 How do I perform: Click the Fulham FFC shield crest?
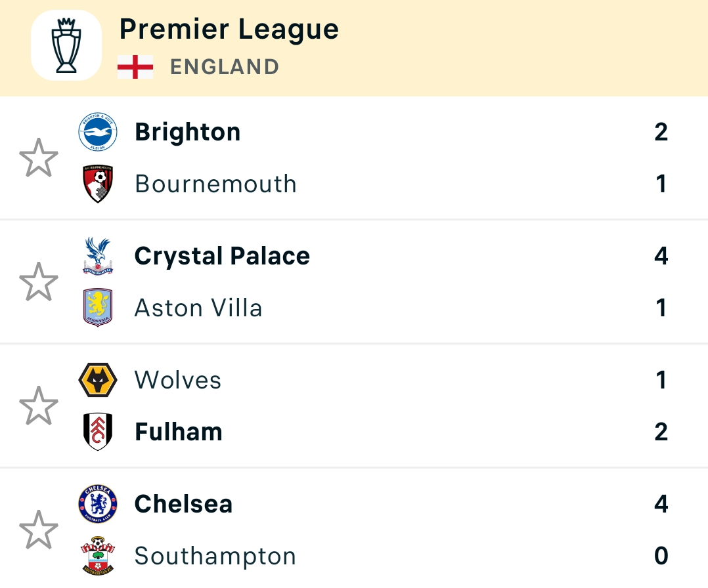98,431
